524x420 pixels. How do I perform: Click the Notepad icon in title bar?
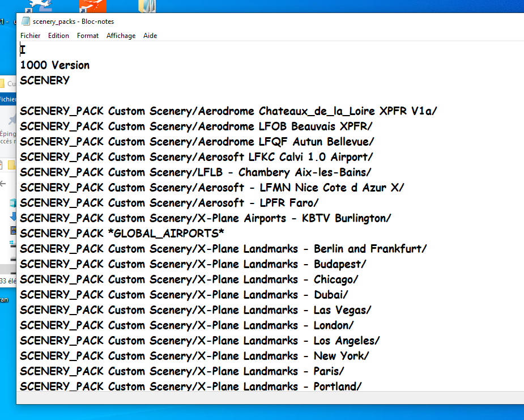click(25, 22)
